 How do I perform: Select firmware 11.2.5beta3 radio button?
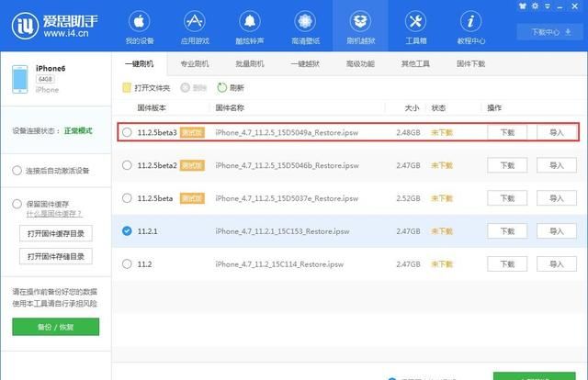coord(127,132)
